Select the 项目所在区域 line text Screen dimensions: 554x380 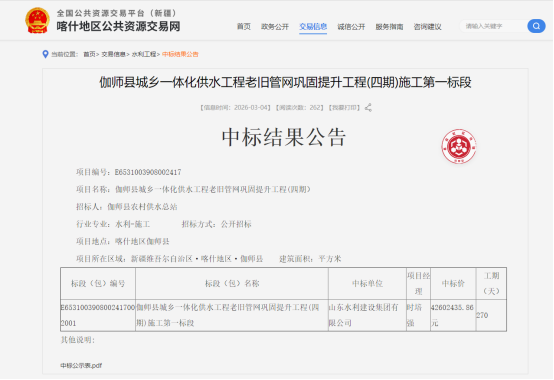(x=170, y=259)
